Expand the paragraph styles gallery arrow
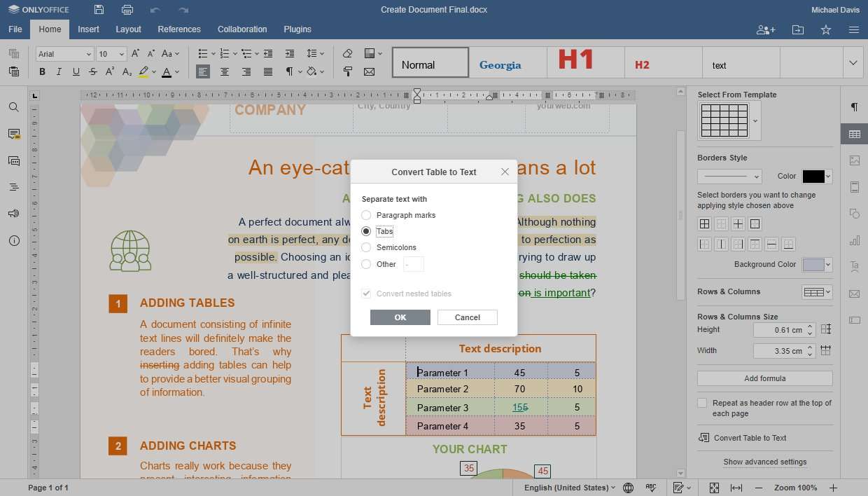This screenshot has height=496, width=868. point(853,63)
